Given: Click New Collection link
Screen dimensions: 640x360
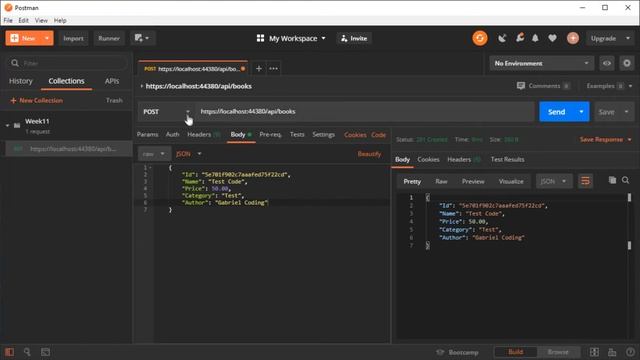Looking at the screenshot, I should [37, 100].
